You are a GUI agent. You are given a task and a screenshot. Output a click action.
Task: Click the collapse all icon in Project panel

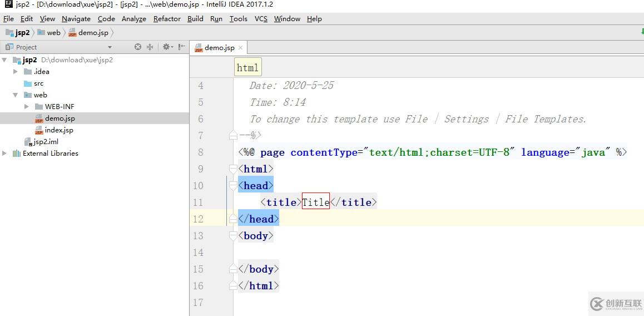click(x=150, y=47)
